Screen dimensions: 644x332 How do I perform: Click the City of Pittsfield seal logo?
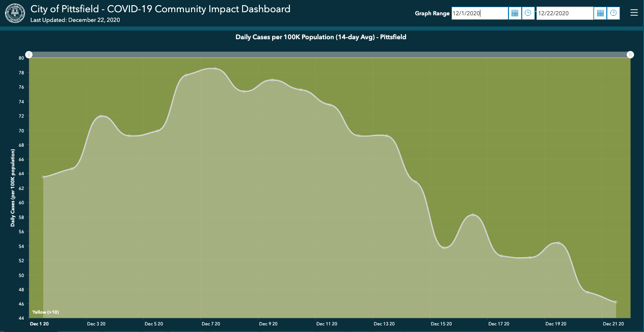pos(14,13)
